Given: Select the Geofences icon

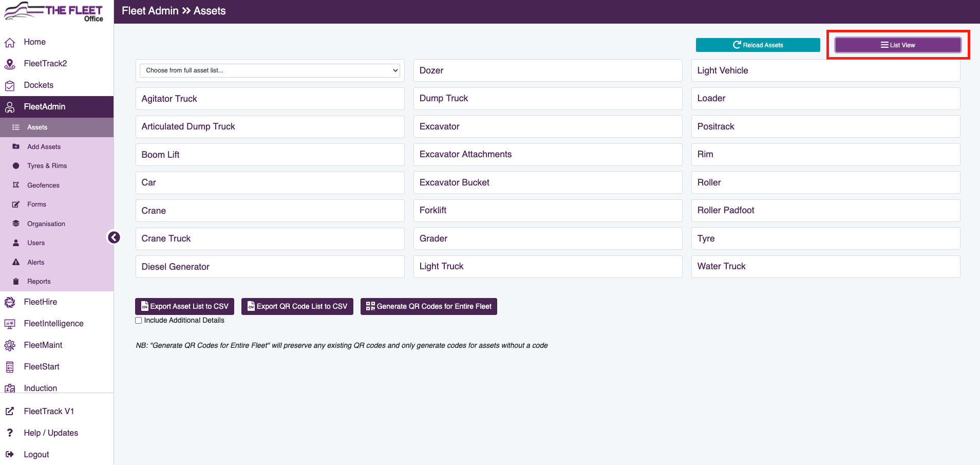Looking at the screenshot, I should pyautogui.click(x=17, y=185).
